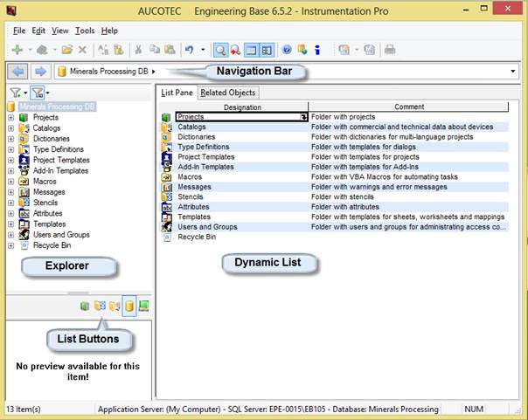This screenshot has width=528, height=420.
Task: Click the grey shape icon next to New
Action: 42,50
